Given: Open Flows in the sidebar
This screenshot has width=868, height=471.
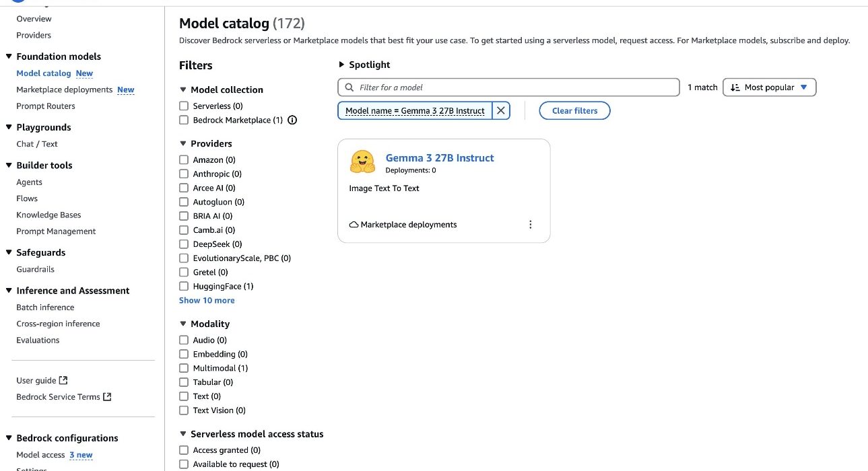Looking at the screenshot, I should (x=27, y=198).
